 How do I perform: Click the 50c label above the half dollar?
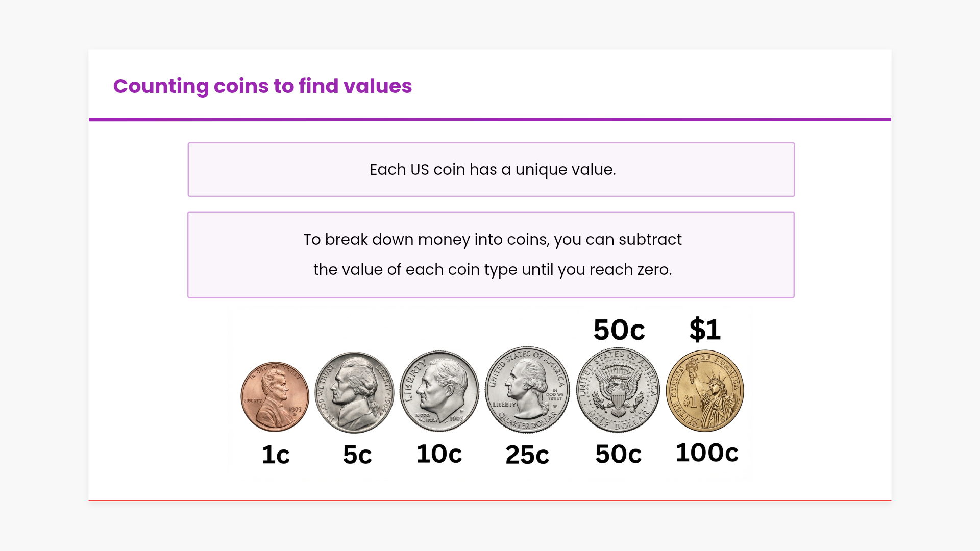click(x=619, y=330)
